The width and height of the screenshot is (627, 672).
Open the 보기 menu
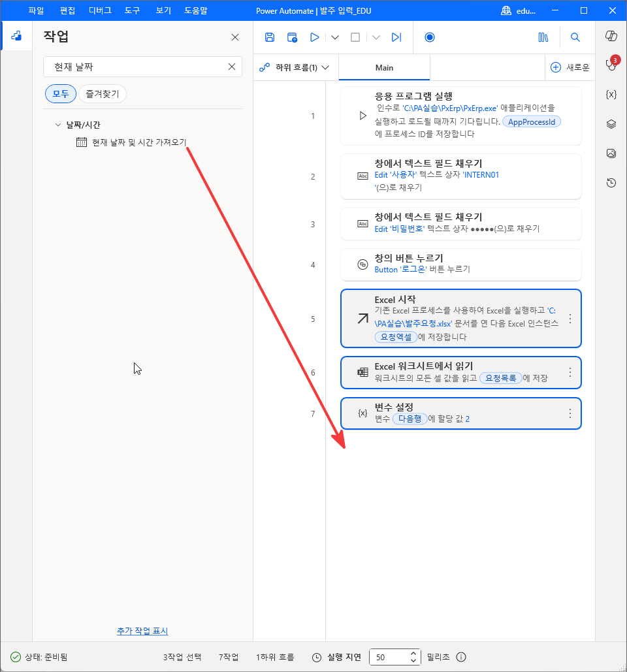point(163,10)
